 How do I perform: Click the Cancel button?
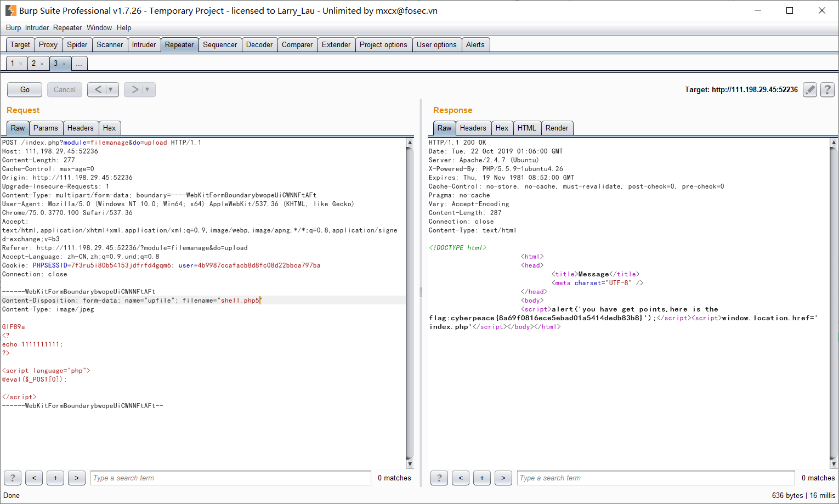click(x=65, y=89)
